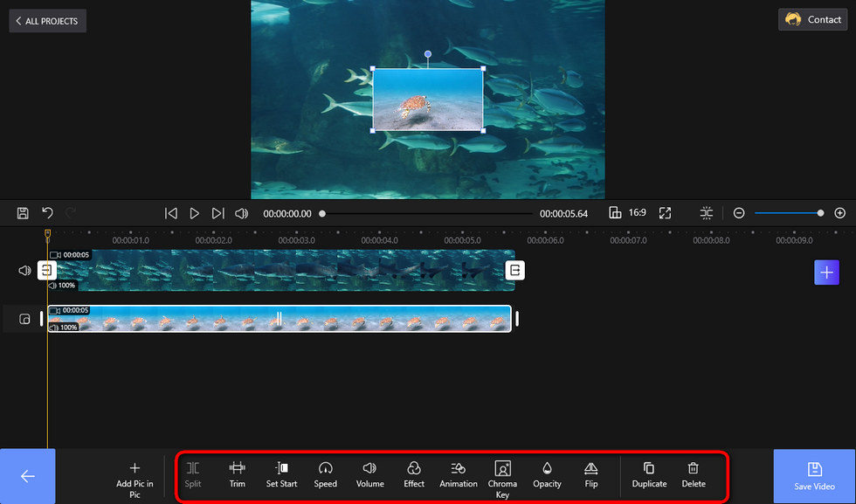Toggle preview volume speaker icon
856x504 pixels.
(x=241, y=213)
